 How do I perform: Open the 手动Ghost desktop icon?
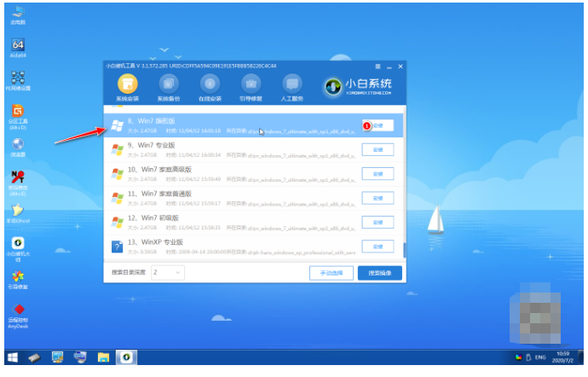coord(18,213)
